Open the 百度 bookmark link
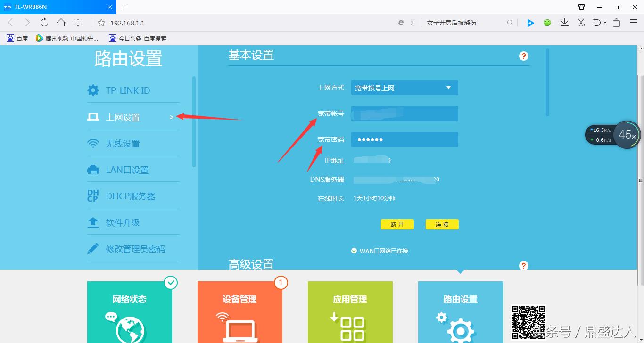The height and width of the screenshot is (343, 644). click(x=17, y=38)
